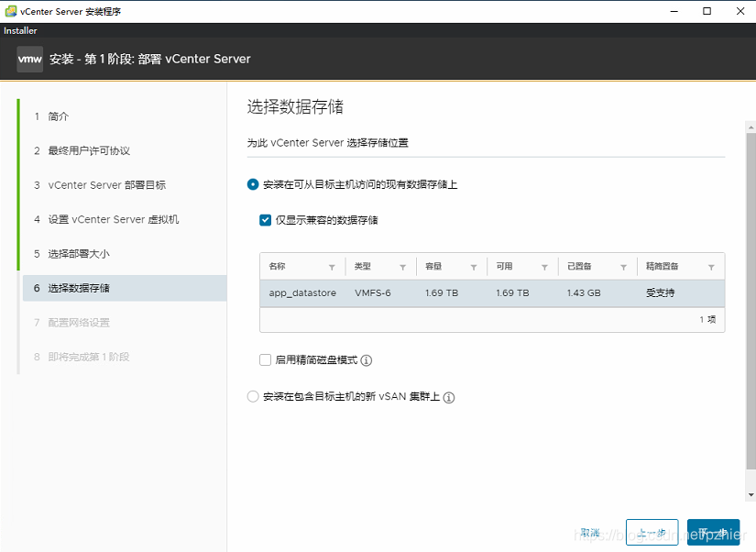Click the vertical scrollbar thumb
The image size is (756, 552).
point(751,301)
